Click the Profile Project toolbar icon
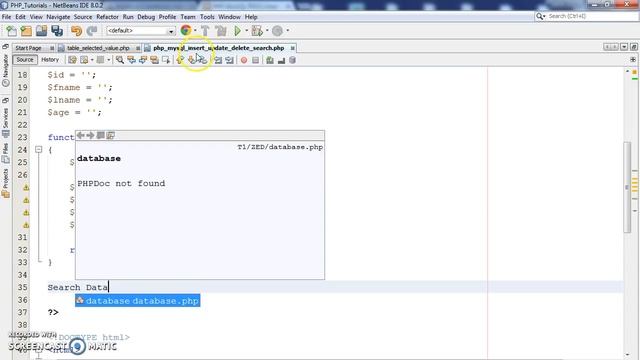640x360 pixels. click(x=278, y=31)
